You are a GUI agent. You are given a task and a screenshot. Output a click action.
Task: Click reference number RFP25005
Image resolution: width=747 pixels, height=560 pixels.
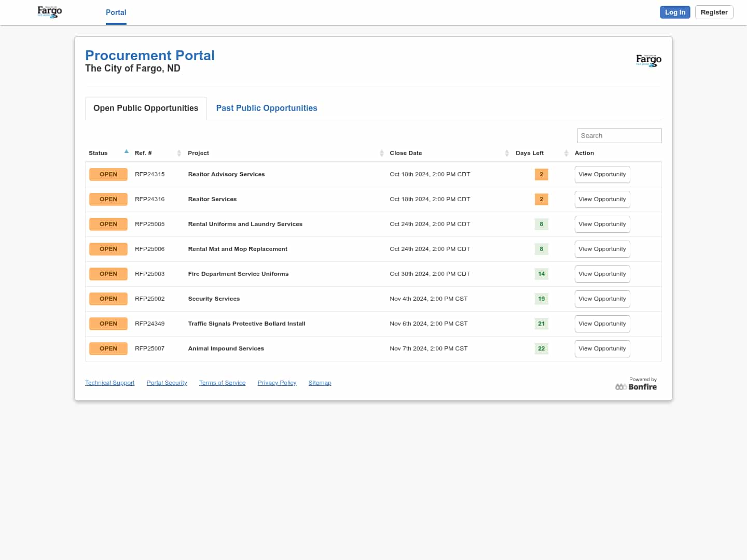[x=149, y=225]
